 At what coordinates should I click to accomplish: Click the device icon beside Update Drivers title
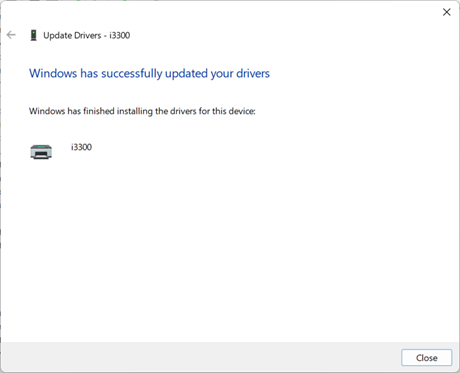pos(33,35)
